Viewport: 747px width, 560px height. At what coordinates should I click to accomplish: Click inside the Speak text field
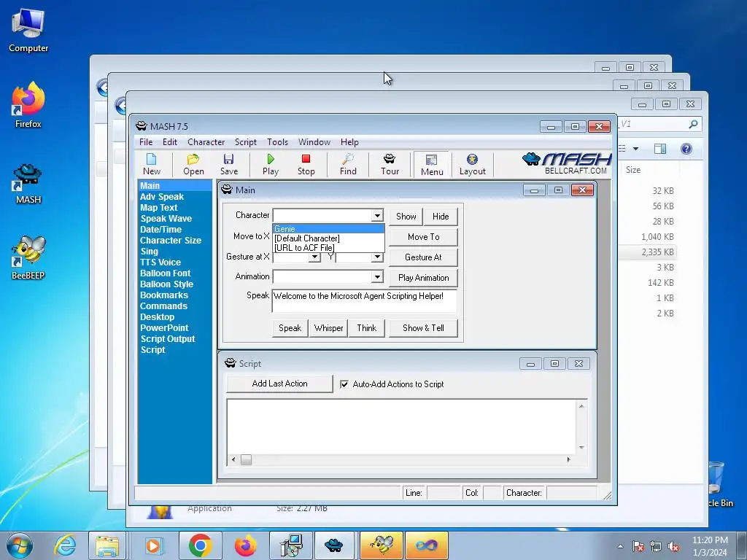[x=365, y=300]
